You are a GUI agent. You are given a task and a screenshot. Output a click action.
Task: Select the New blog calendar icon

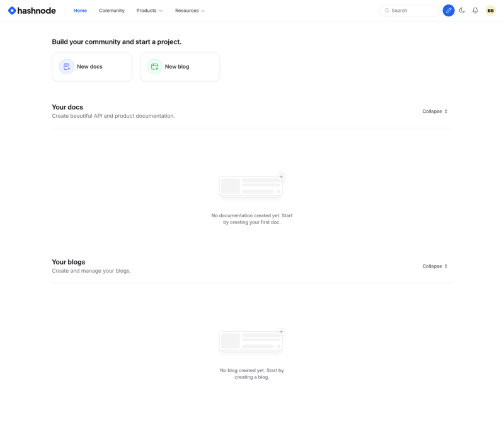[x=153, y=66]
